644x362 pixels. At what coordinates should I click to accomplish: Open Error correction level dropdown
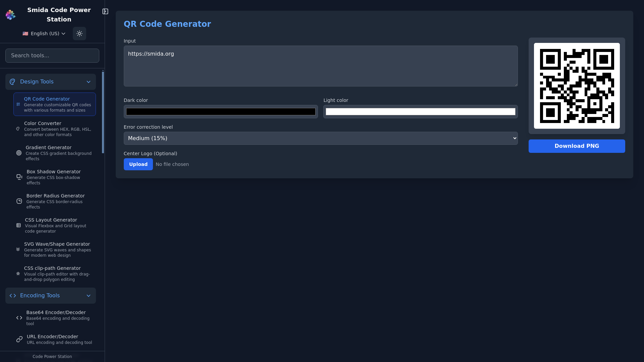pyautogui.click(x=321, y=138)
